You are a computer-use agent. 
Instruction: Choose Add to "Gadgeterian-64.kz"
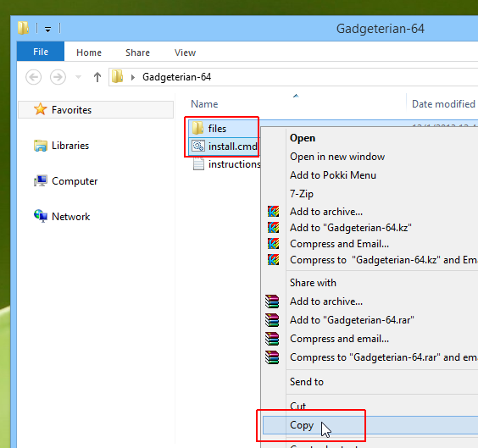[x=351, y=228]
